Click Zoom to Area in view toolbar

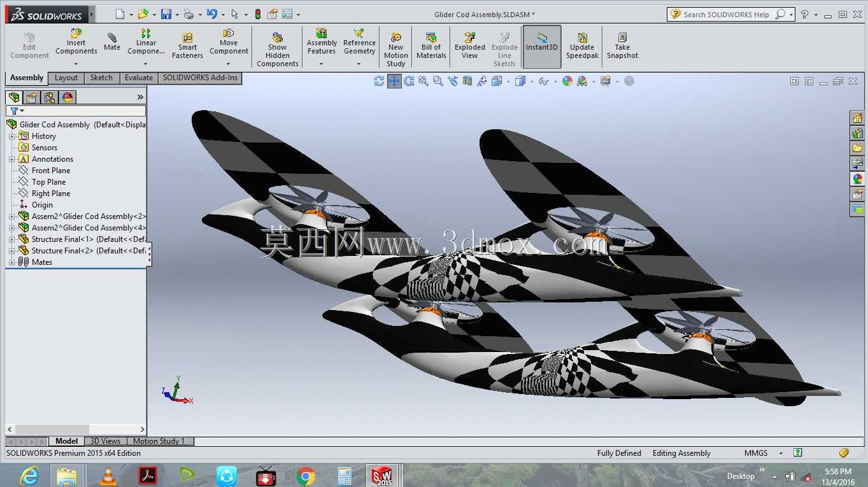(438, 81)
